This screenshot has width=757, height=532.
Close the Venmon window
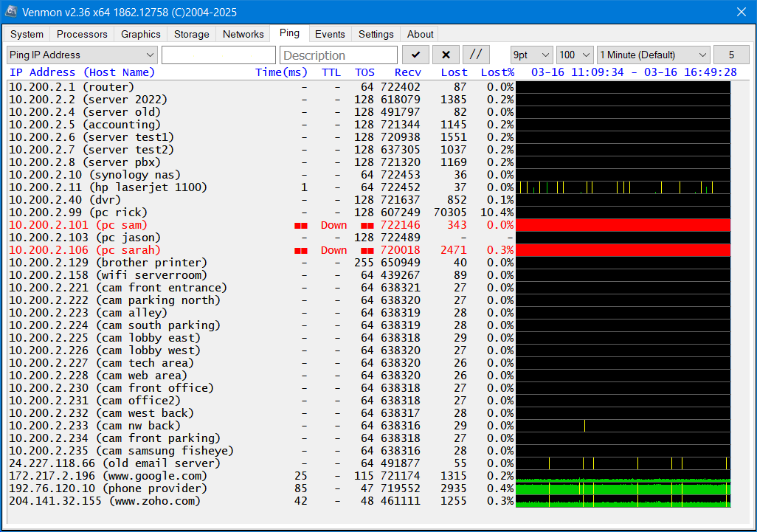coord(742,12)
